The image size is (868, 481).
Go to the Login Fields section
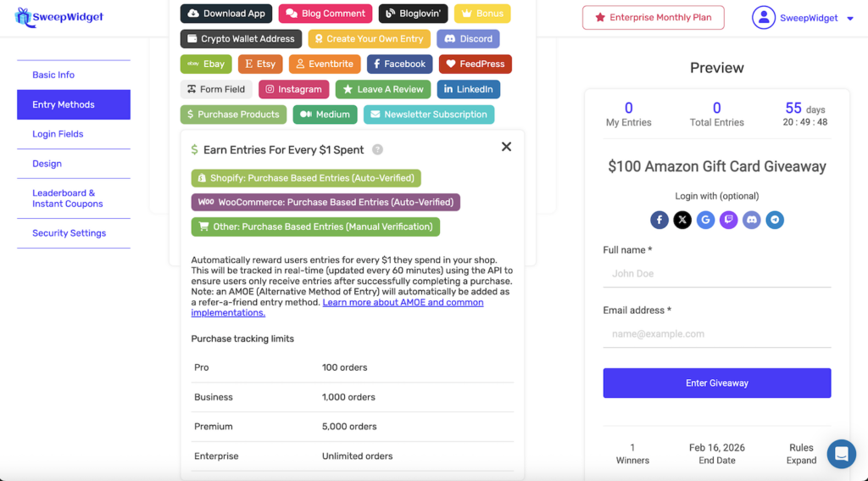click(58, 134)
